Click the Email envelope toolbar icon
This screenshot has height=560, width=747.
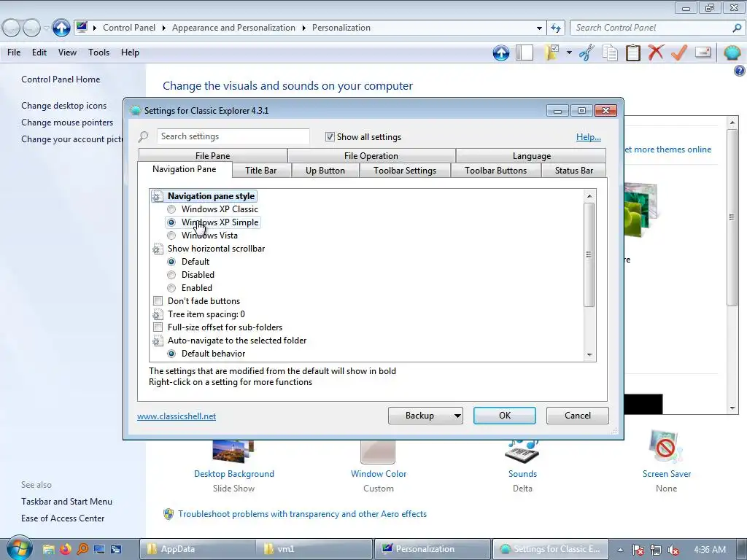click(703, 52)
